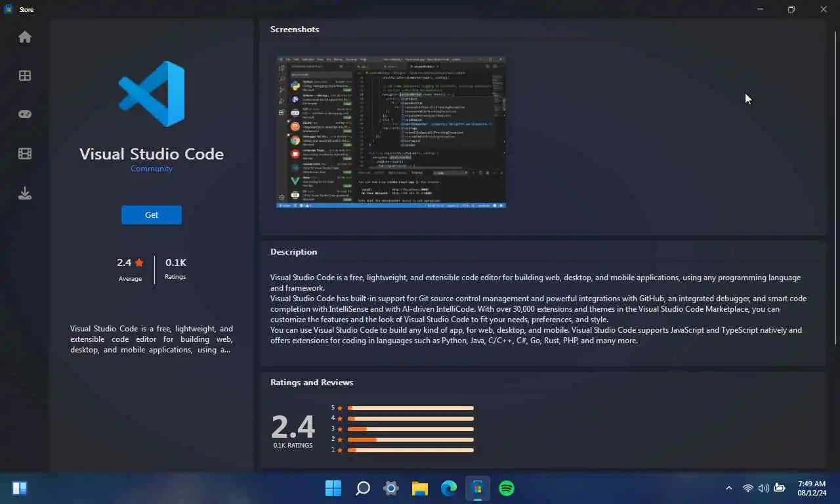840x504 pixels.
Task: Open the Wi-Fi network tray icon
Action: pyautogui.click(x=747, y=488)
